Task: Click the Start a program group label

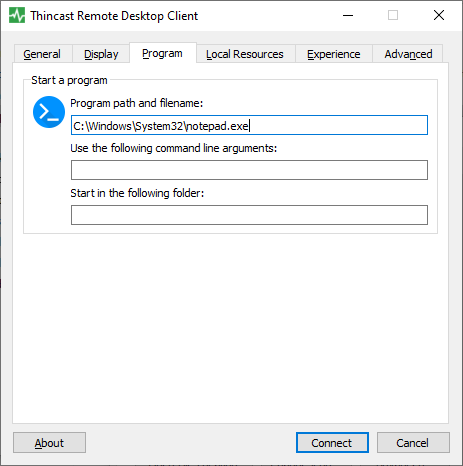Action: [69, 80]
